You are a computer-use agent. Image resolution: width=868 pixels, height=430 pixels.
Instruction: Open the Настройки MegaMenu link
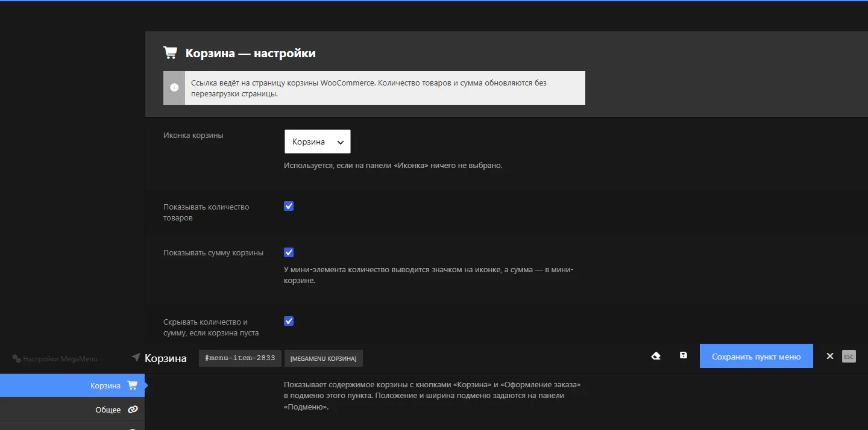tap(55, 358)
